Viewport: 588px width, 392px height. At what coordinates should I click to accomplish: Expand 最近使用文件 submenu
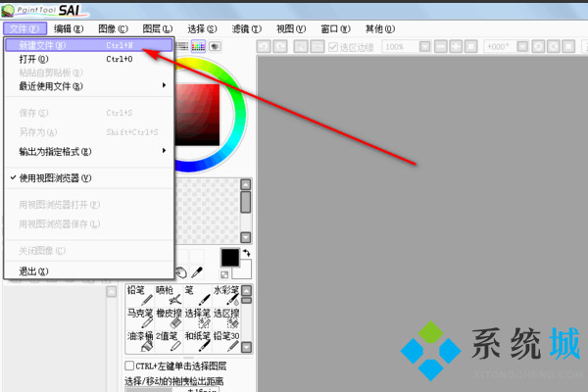click(x=89, y=86)
